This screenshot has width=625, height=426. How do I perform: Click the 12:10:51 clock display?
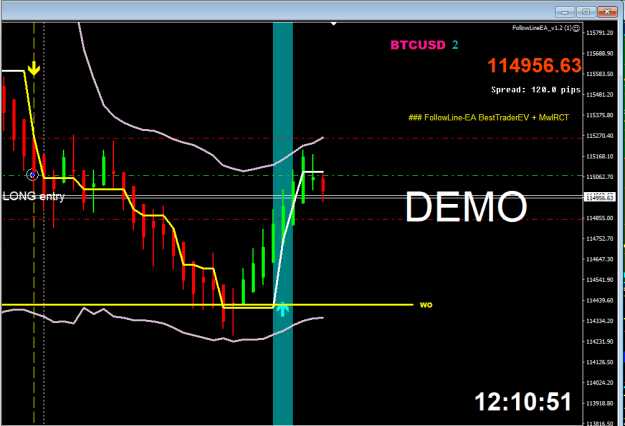coord(523,401)
